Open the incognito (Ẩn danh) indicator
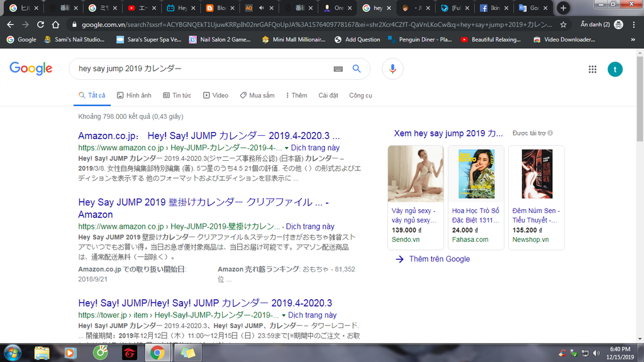Viewport: 644px width, 362px height. [x=601, y=25]
